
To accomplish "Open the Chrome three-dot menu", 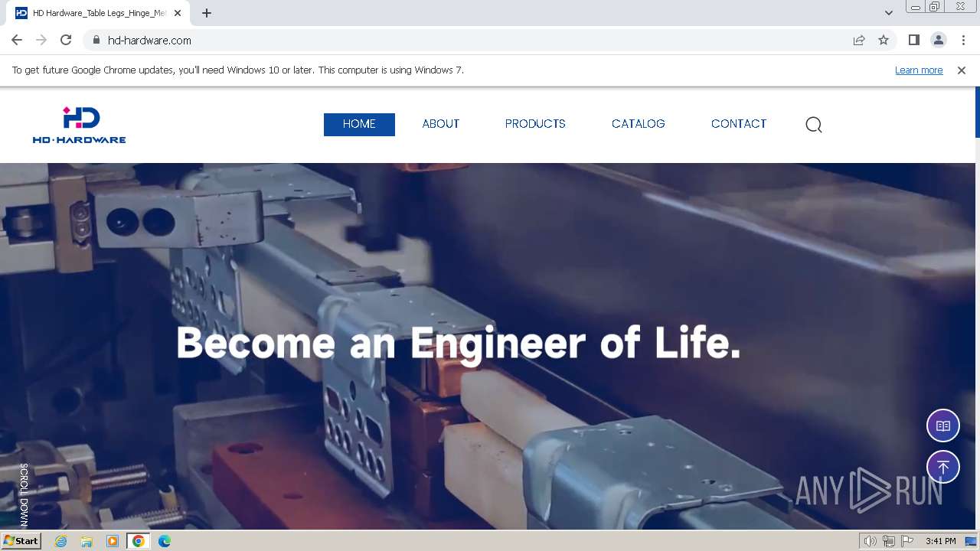I will pyautogui.click(x=963, y=41).
